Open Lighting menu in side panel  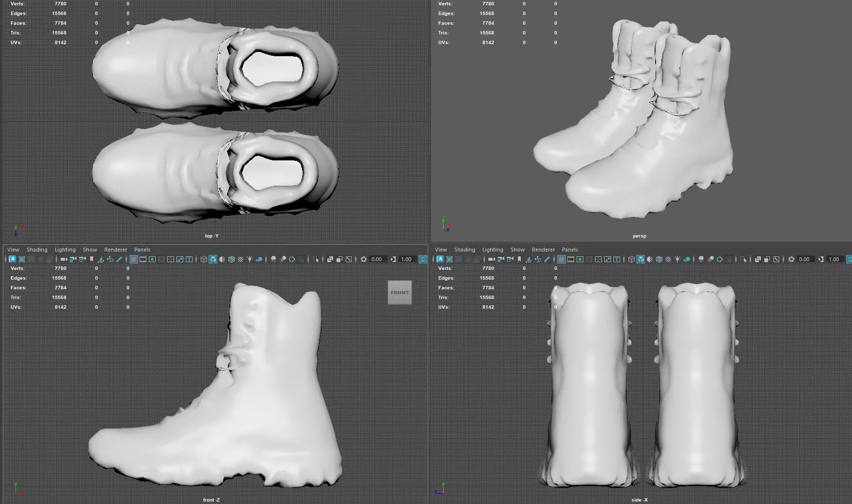point(493,250)
